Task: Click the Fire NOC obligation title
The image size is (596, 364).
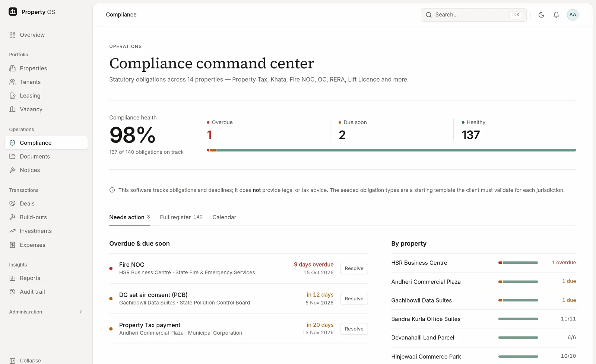Action: [x=131, y=265]
